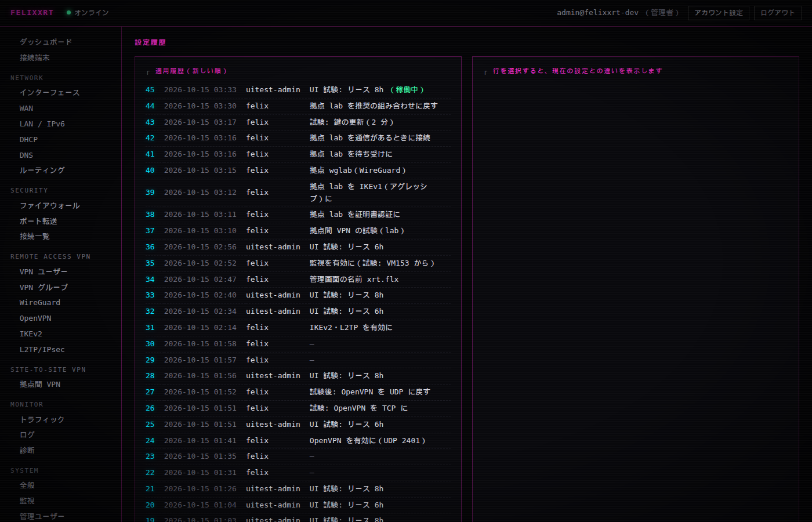Select history row 20 at 01:04
This screenshot has width=812, height=522.
(x=298, y=505)
